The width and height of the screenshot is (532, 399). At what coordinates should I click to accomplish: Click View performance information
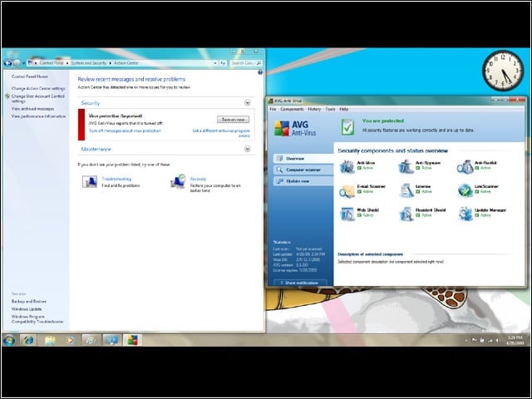[x=39, y=116]
